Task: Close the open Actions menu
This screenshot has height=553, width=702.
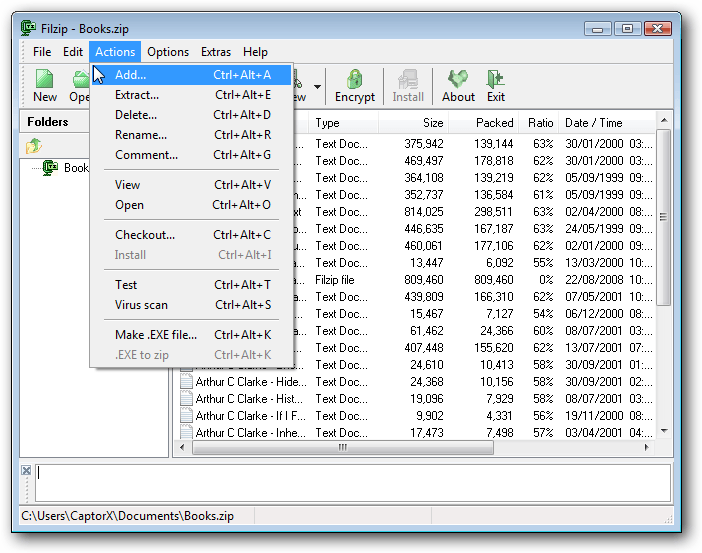Action: coord(115,52)
